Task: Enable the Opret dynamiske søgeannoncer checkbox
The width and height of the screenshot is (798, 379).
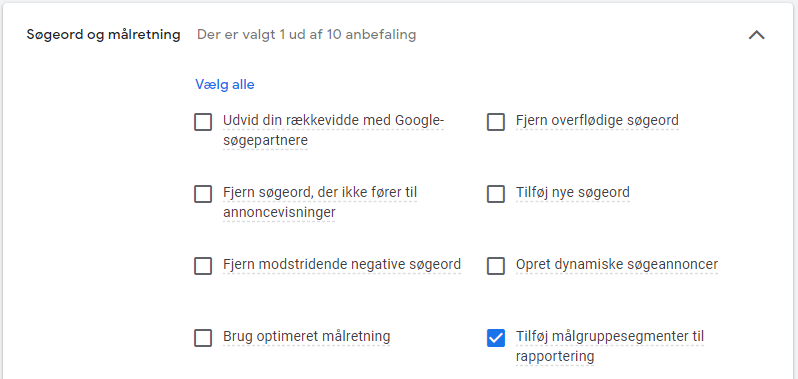Action: coord(496,266)
